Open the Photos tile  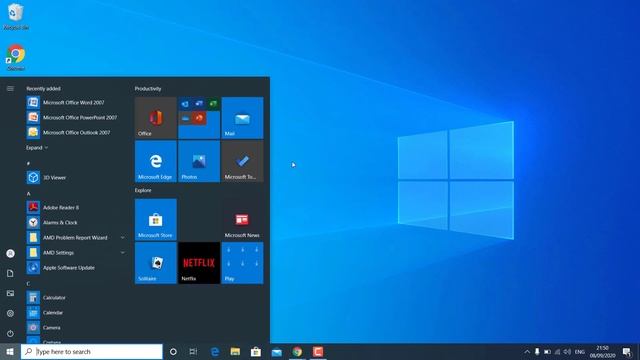(x=199, y=161)
